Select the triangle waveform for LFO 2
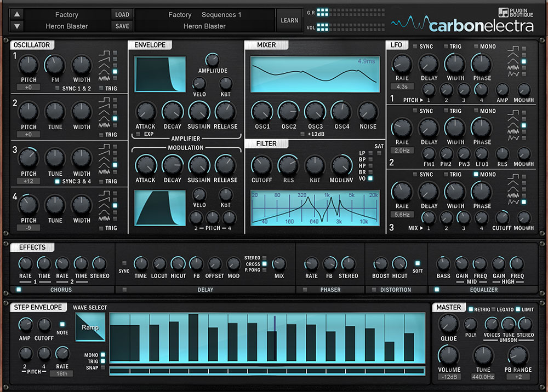 [x=523, y=119]
